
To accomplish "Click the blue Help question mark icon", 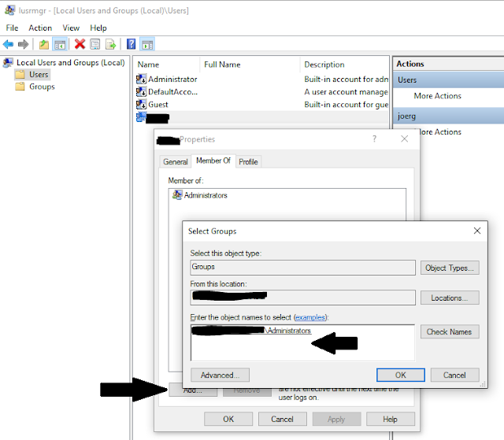I will (132, 44).
